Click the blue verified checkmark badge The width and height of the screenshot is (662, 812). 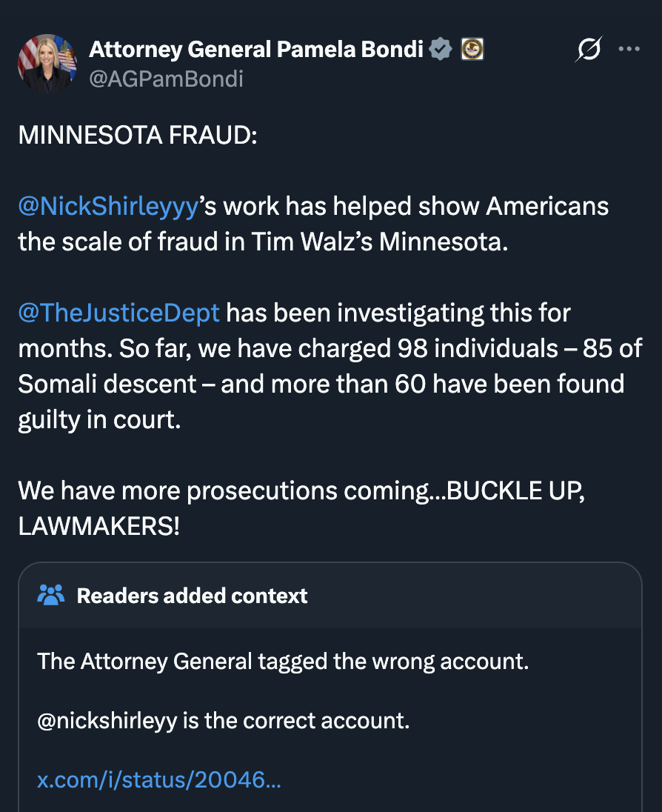tap(441, 50)
